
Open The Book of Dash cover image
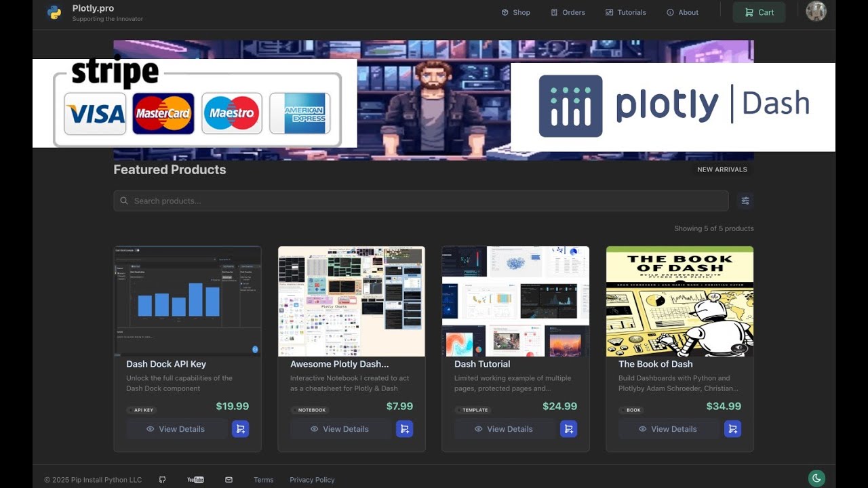[x=679, y=301]
